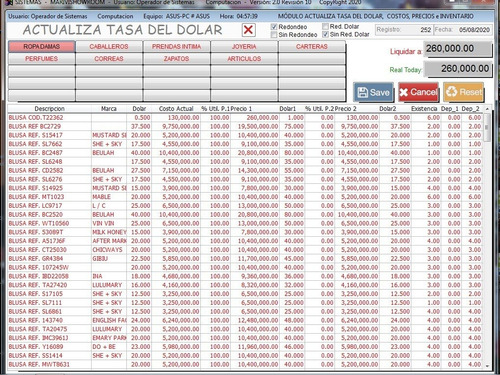
Task: Select row BLUSA REF. Y16089
Action: pyautogui.click(x=246, y=347)
